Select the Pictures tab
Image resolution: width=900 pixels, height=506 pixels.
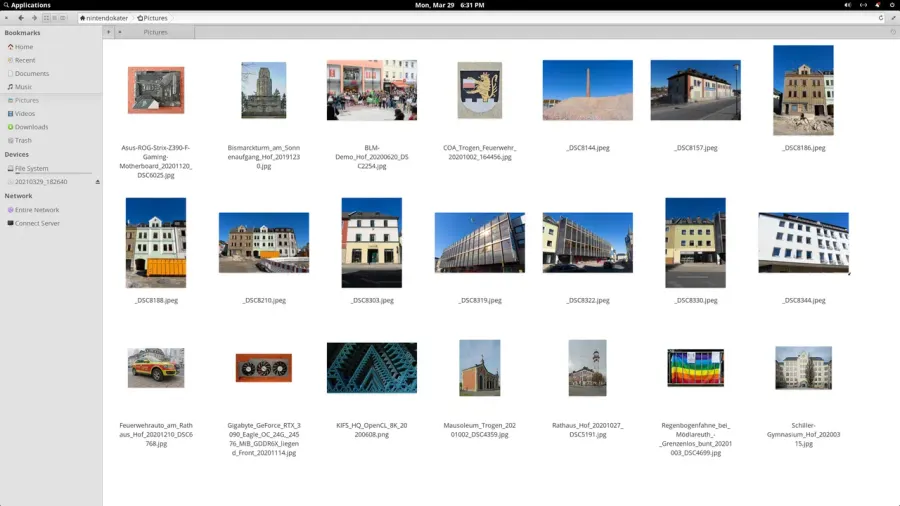155,32
